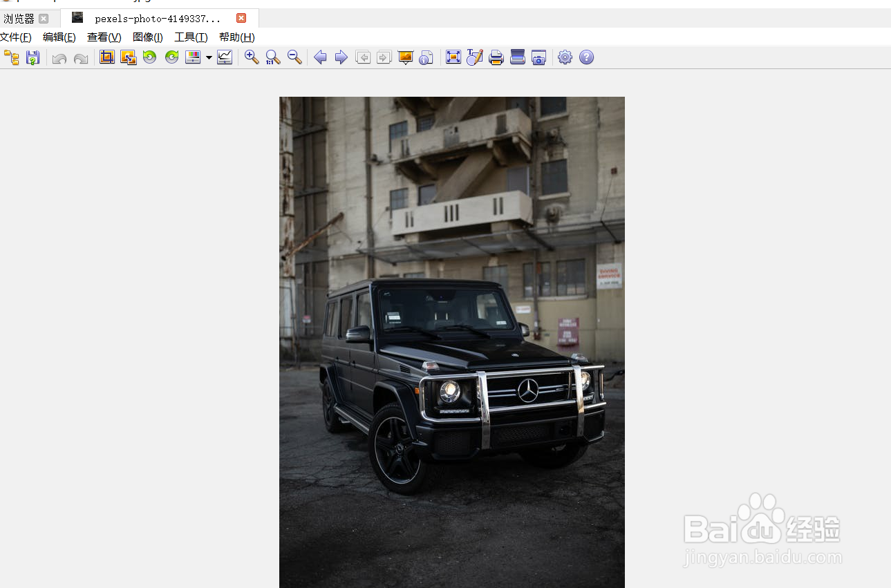Click the Zoom in magnifier
This screenshot has width=891, height=588.
click(x=252, y=57)
